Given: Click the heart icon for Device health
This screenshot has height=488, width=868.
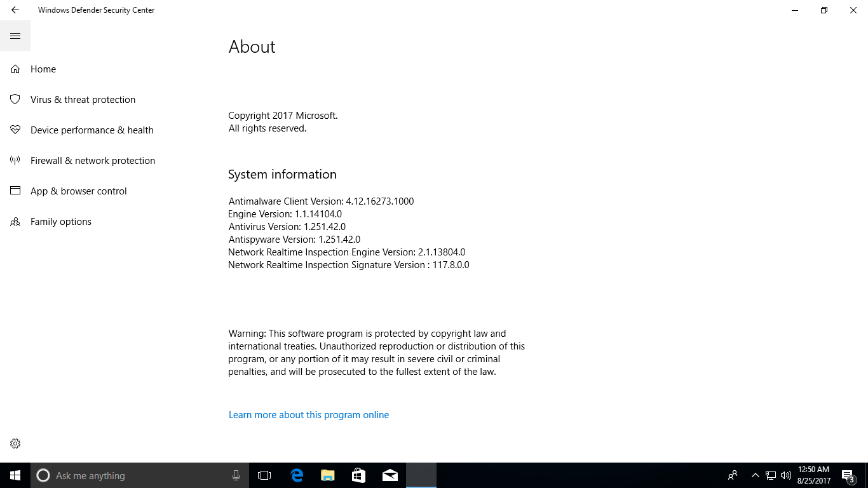Looking at the screenshot, I should [15, 130].
